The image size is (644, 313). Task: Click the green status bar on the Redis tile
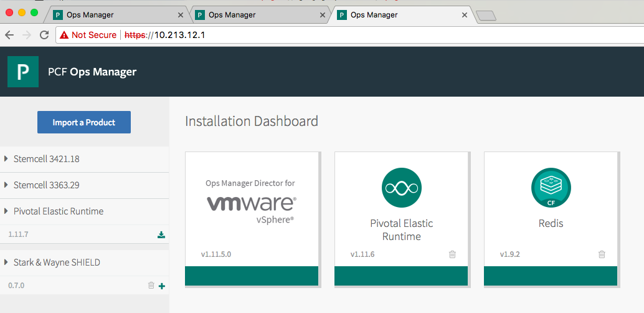[x=551, y=276]
